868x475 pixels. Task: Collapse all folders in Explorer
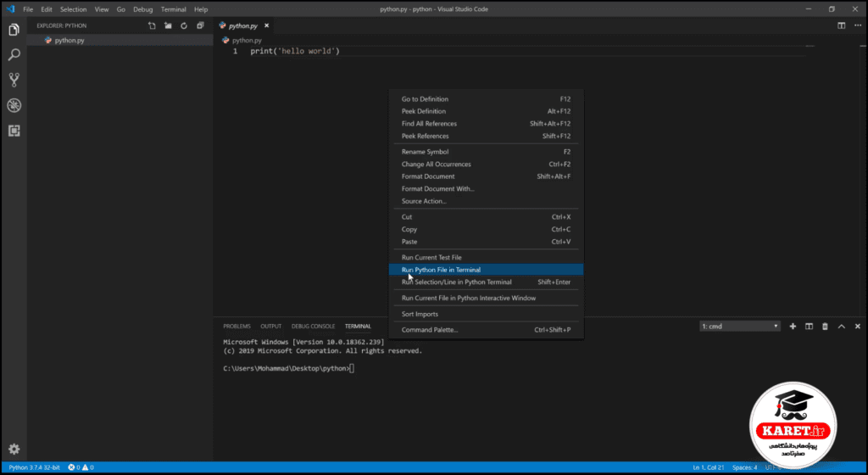pos(200,25)
